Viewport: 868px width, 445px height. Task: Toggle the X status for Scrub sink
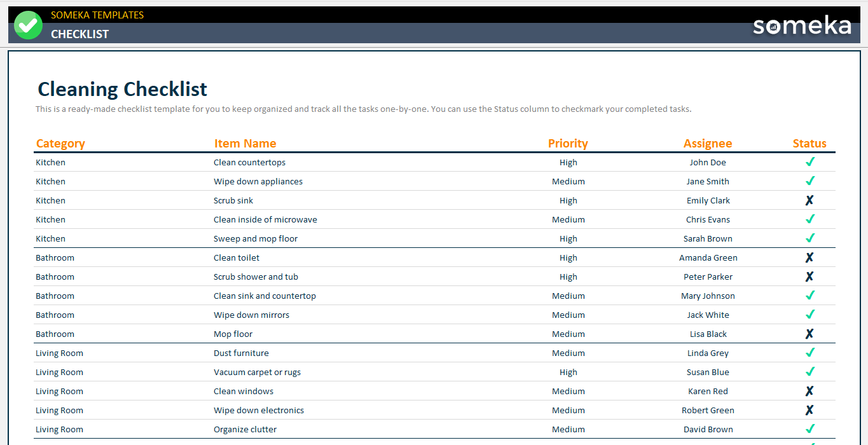809,200
